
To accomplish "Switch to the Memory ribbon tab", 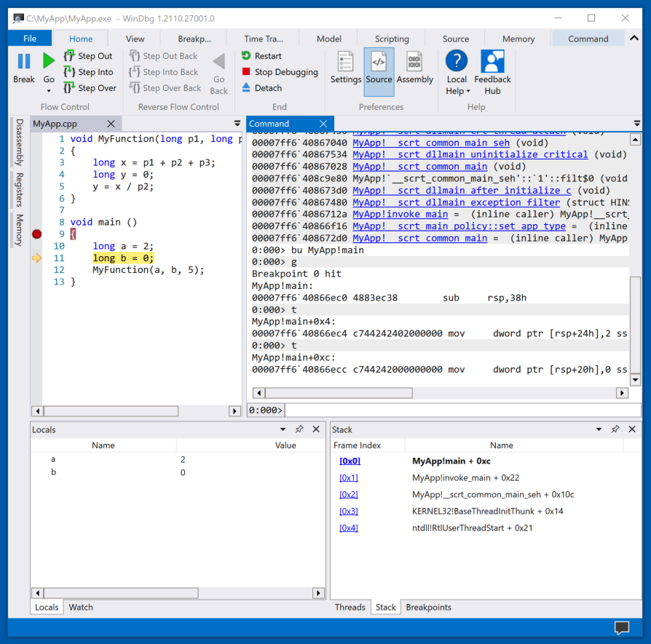I will pyautogui.click(x=518, y=39).
